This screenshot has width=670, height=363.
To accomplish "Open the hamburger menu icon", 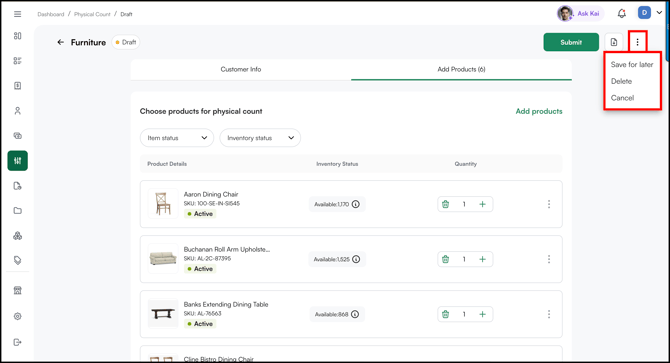I will (18, 14).
